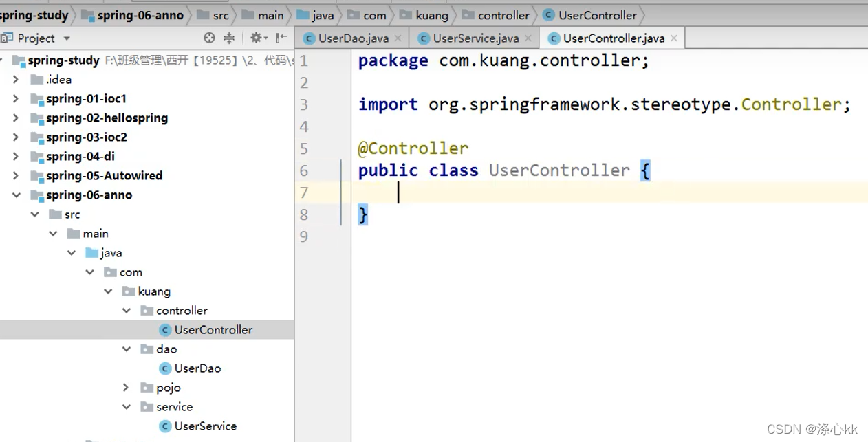Screen dimensions: 868x442
Task: Open the Project view dropdown
Action: point(67,38)
